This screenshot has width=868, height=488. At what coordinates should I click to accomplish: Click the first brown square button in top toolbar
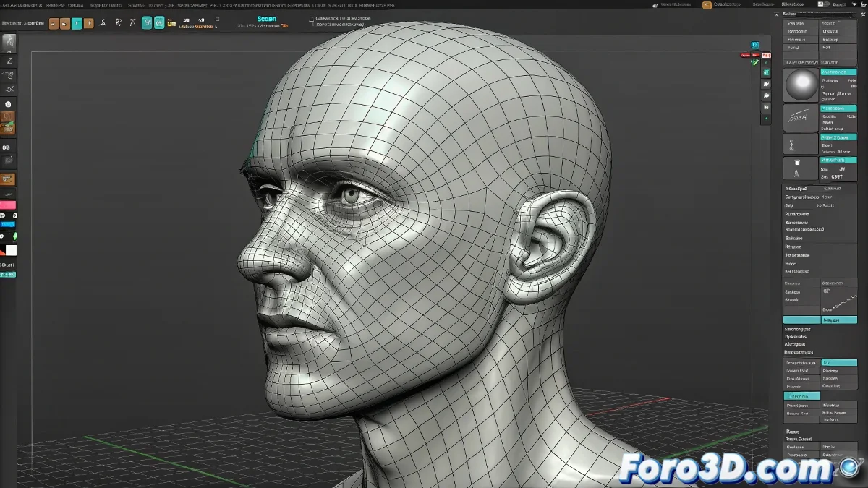click(54, 23)
